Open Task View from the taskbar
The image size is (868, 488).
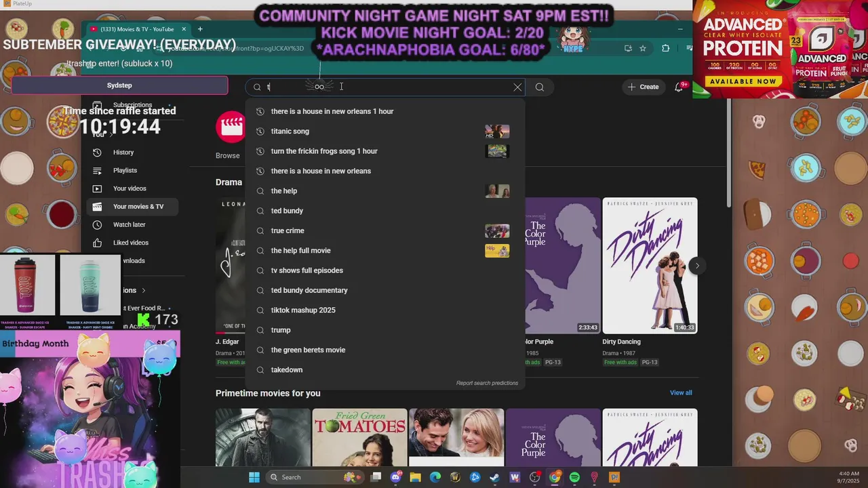click(376, 477)
